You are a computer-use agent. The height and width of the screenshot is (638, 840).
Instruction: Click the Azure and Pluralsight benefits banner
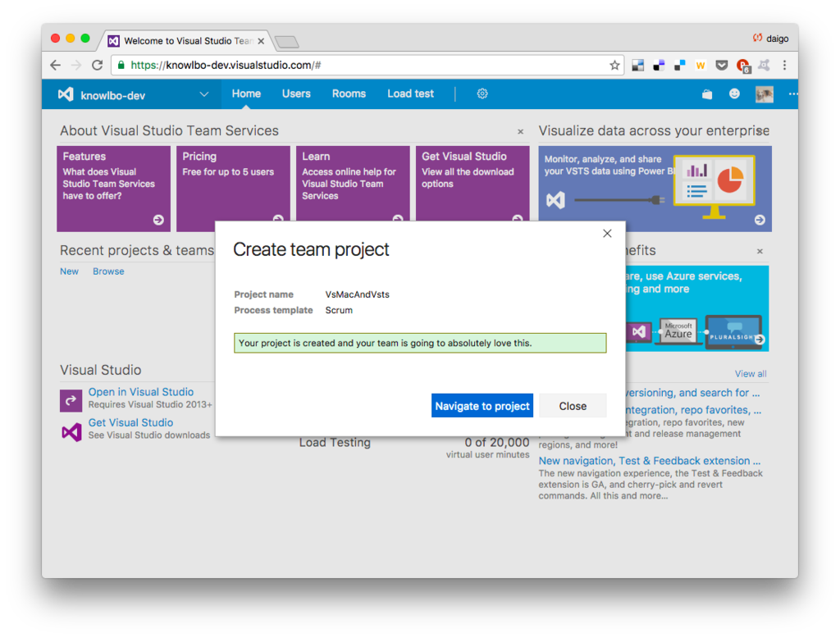697,308
